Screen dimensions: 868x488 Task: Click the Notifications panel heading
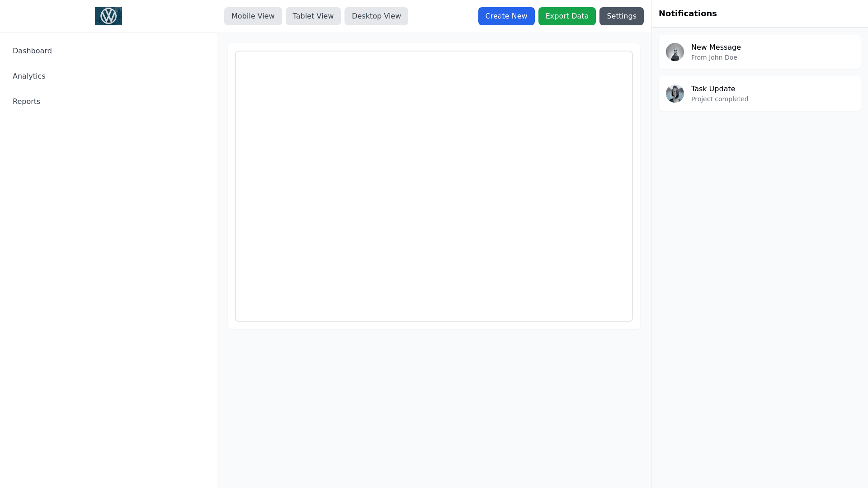click(x=687, y=14)
